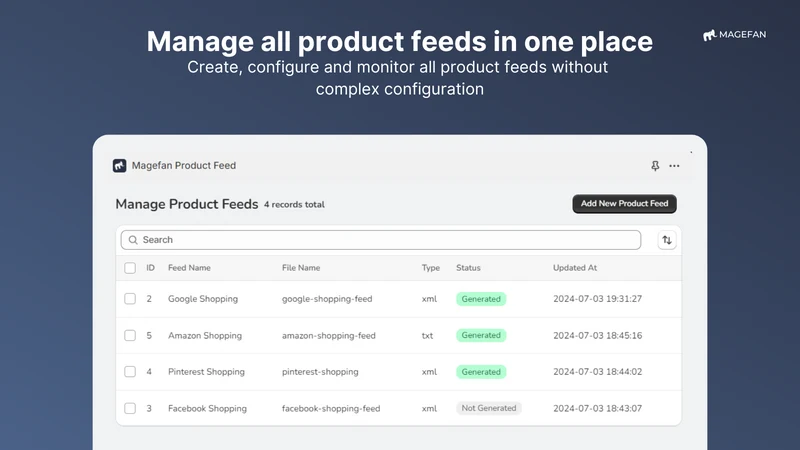The width and height of the screenshot is (800, 450).
Task: Click the Feed Name column header
Action: click(189, 268)
